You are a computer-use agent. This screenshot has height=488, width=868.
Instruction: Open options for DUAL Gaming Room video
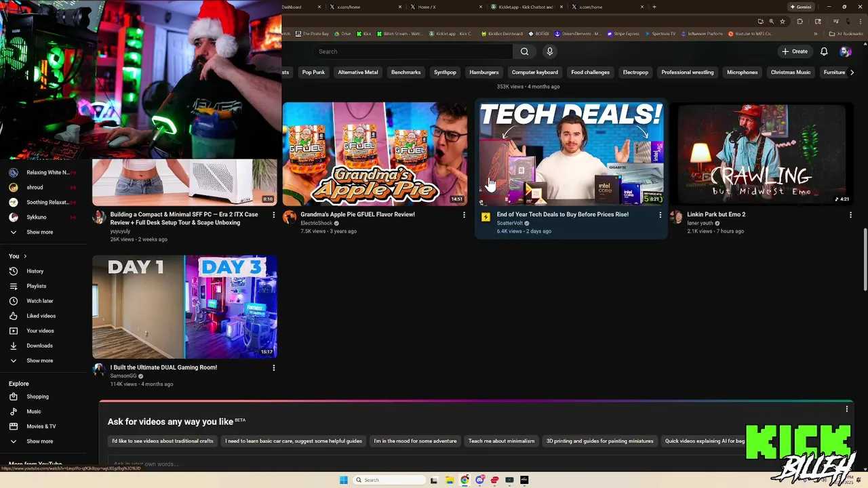273,368
